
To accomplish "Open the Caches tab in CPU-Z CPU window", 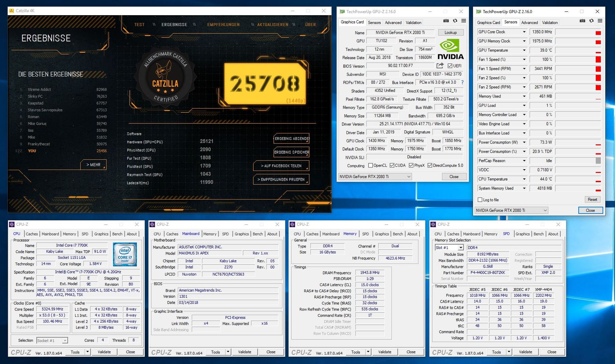I will tap(32, 234).
